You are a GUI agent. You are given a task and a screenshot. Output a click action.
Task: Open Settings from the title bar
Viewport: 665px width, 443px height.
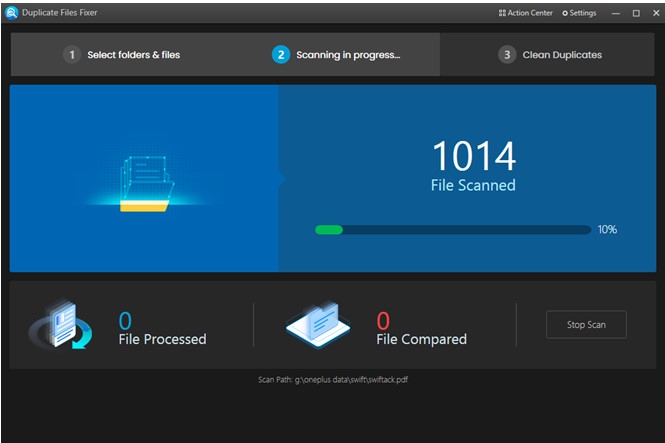coord(579,13)
